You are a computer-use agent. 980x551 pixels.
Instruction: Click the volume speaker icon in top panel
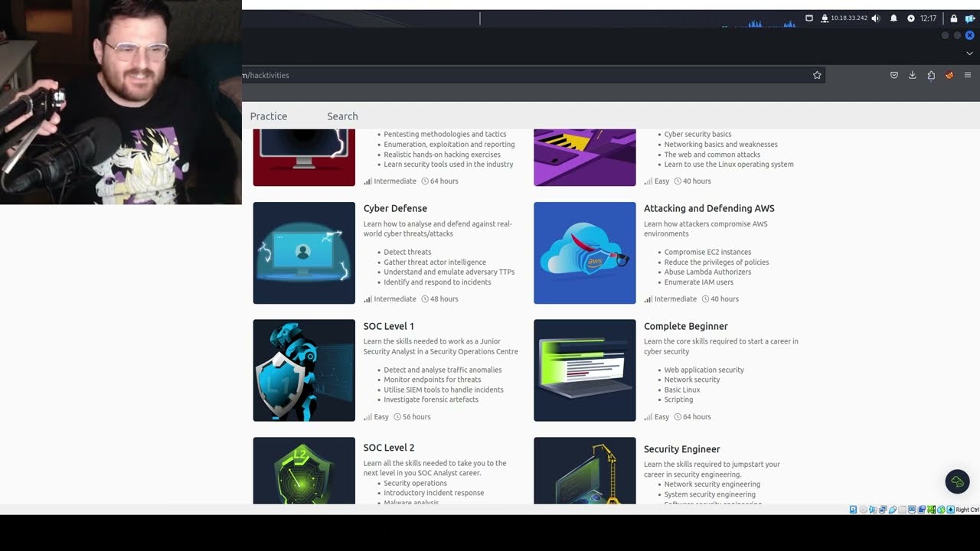[x=875, y=18]
